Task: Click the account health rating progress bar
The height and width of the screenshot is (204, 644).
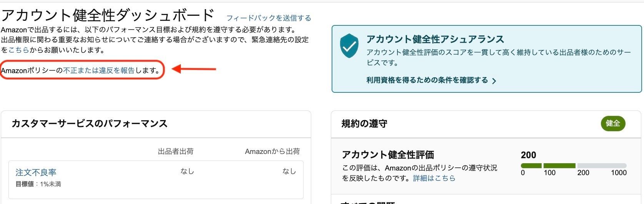Action: (x=573, y=166)
